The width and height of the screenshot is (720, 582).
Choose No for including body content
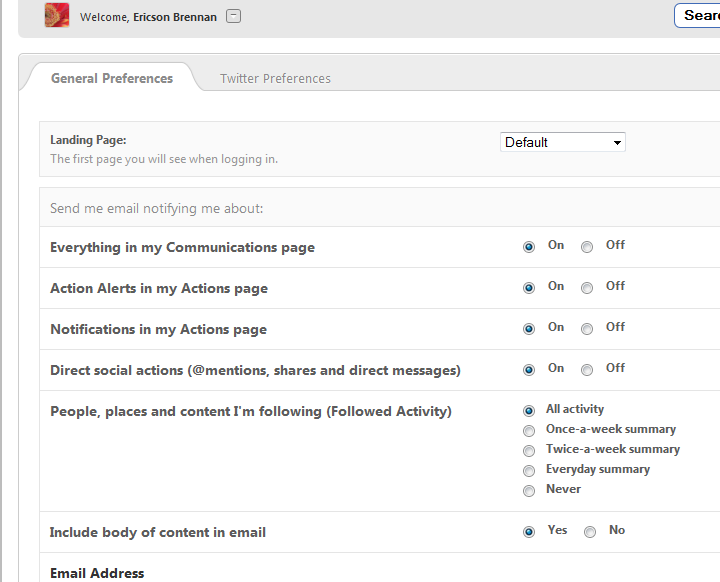[590, 532]
